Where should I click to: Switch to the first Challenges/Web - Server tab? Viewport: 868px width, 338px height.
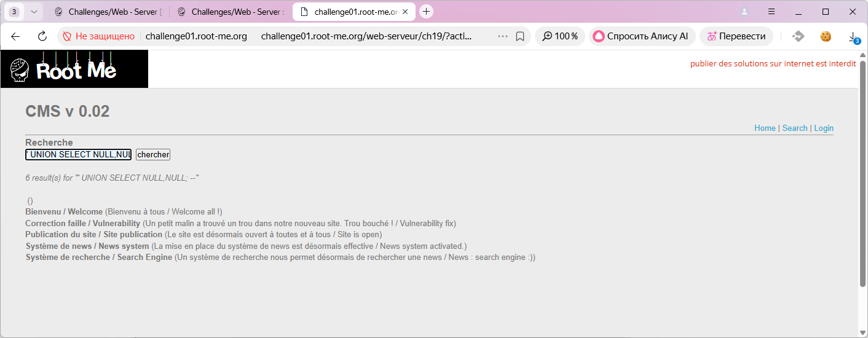coord(108,12)
